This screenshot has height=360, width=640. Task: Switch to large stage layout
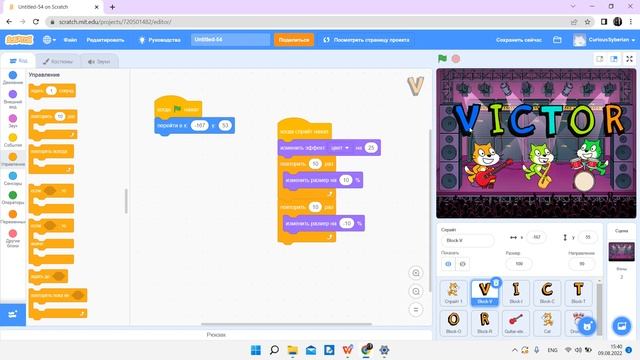[x=614, y=59]
